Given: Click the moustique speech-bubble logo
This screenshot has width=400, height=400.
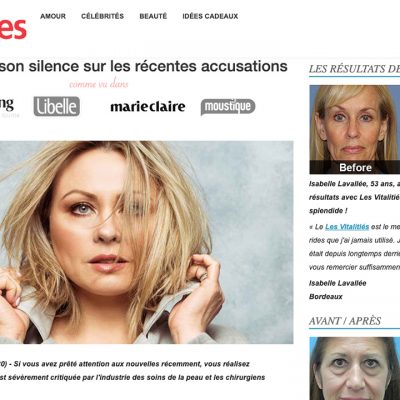Looking at the screenshot, I should (x=228, y=107).
